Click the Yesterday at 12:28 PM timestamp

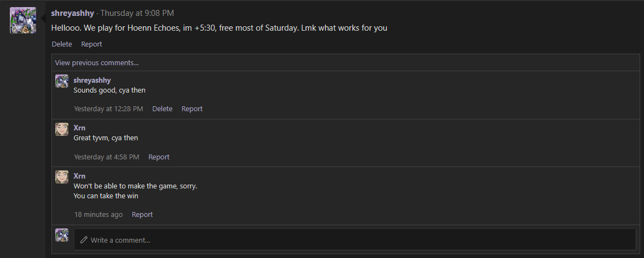point(108,108)
